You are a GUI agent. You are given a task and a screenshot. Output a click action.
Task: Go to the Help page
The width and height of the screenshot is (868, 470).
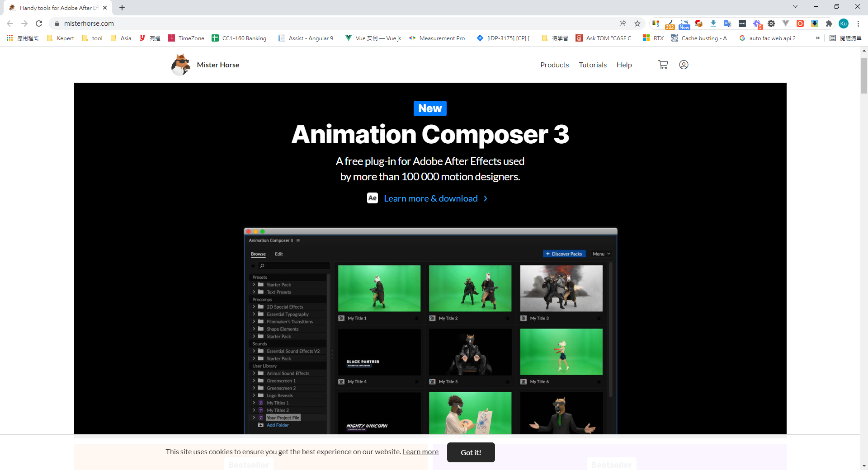point(624,65)
